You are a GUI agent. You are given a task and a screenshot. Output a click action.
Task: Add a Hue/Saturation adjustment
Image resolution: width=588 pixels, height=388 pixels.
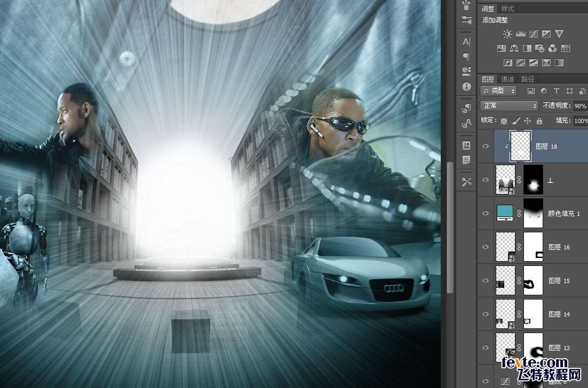click(x=502, y=48)
